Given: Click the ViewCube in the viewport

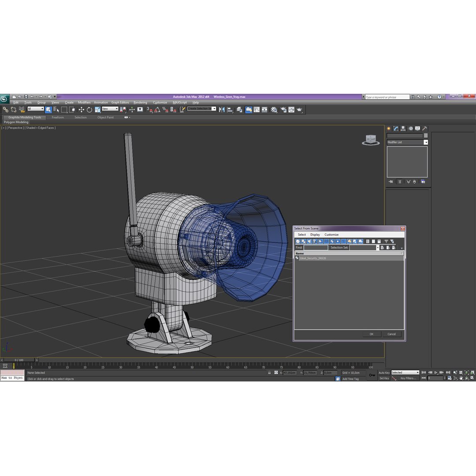Looking at the screenshot, I should point(371,140).
